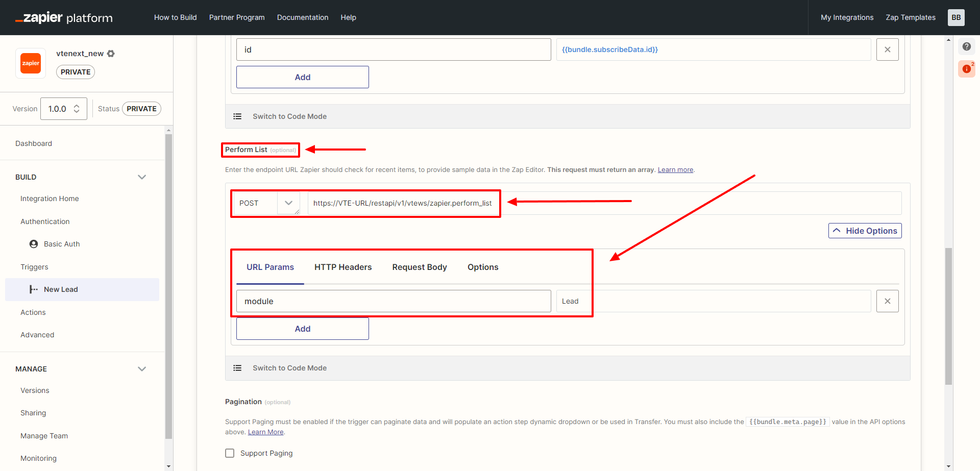This screenshot has width=980, height=471.
Task: Open Versions in sidebar
Action: [x=35, y=390]
